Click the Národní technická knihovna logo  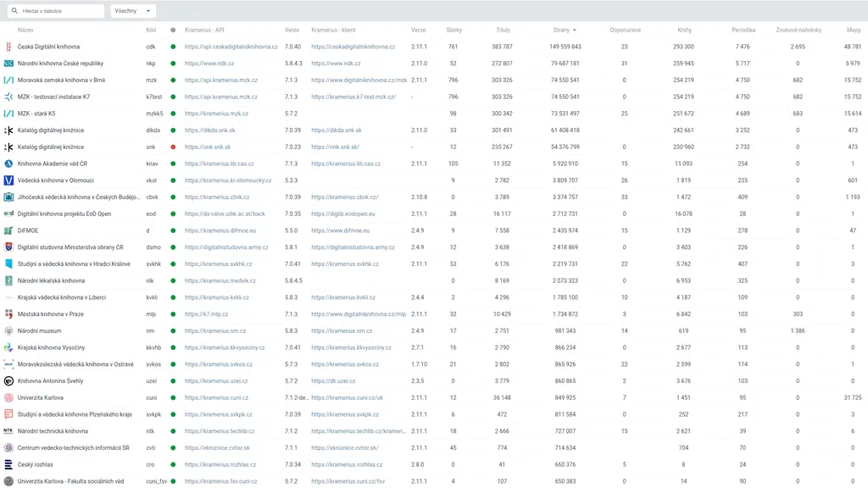pyautogui.click(x=8, y=431)
